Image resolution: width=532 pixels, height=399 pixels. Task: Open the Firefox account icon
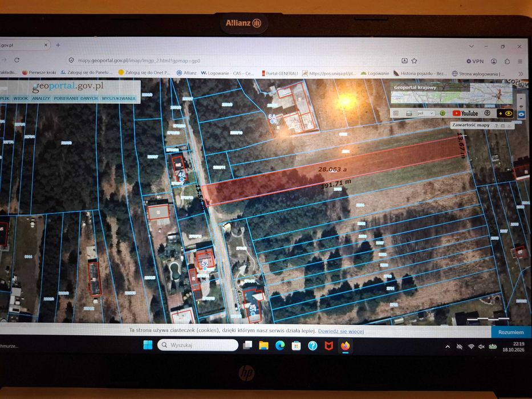point(494,62)
